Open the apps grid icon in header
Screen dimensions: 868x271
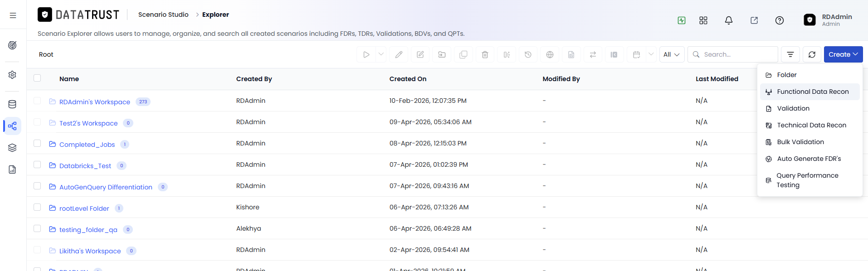click(703, 20)
